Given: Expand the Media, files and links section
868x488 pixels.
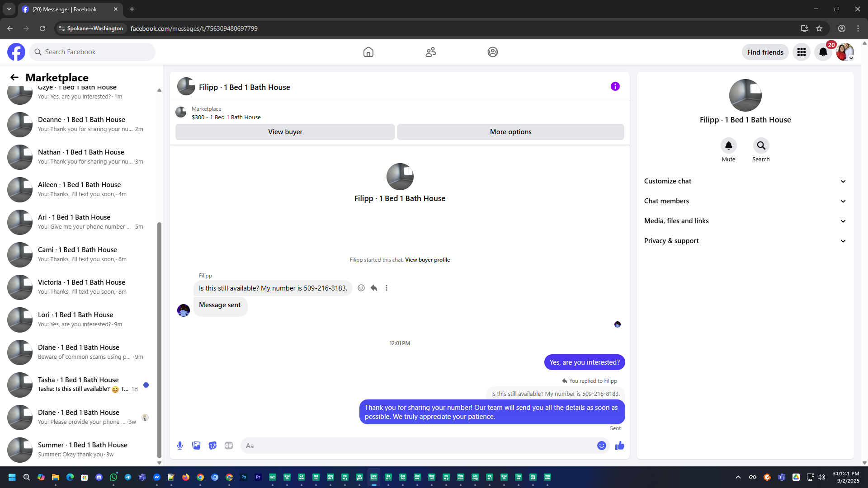Looking at the screenshot, I should point(745,221).
